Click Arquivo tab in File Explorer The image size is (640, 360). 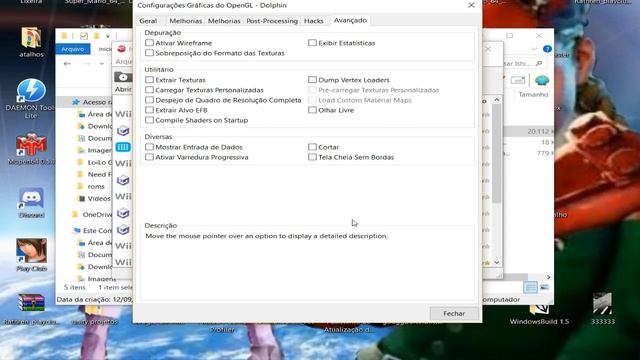coord(73,49)
